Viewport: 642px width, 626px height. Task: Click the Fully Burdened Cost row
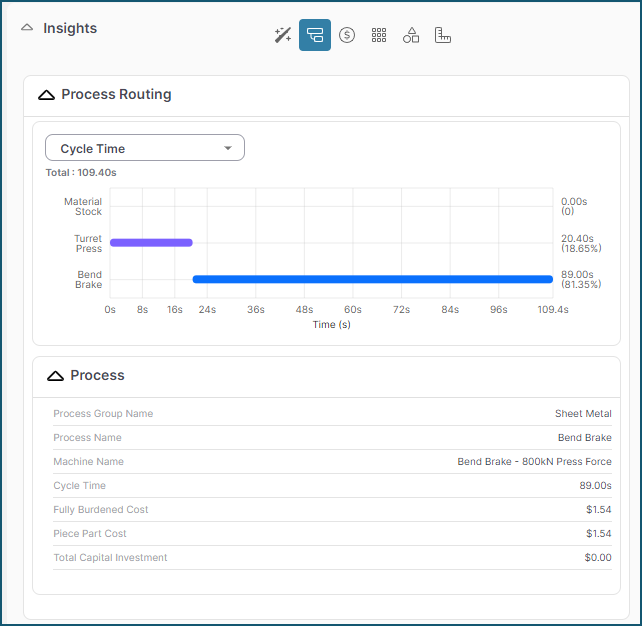click(332, 510)
